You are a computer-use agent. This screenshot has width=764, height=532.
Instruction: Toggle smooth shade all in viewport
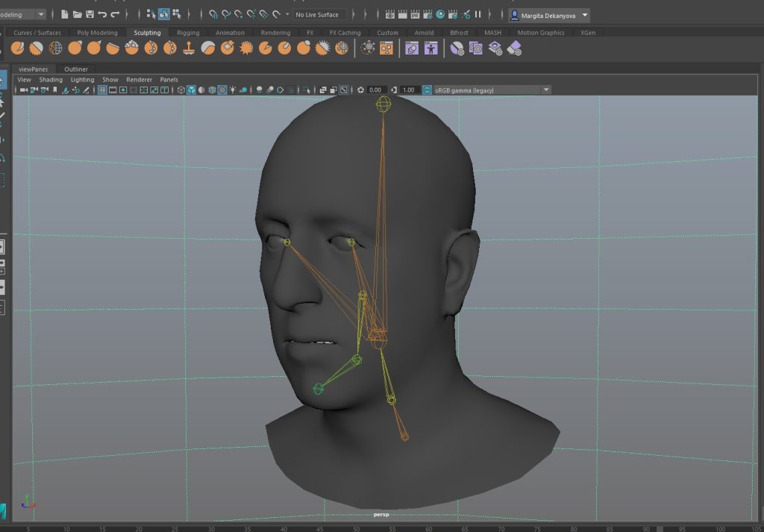pyautogui.click(x=191, y=90)
